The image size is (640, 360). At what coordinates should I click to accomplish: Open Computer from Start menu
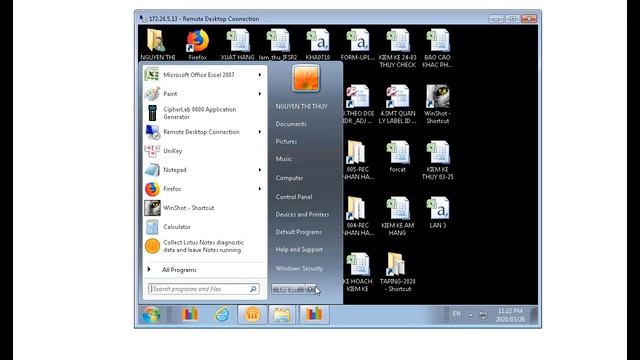pyautogui.click(x=289, y=178)
